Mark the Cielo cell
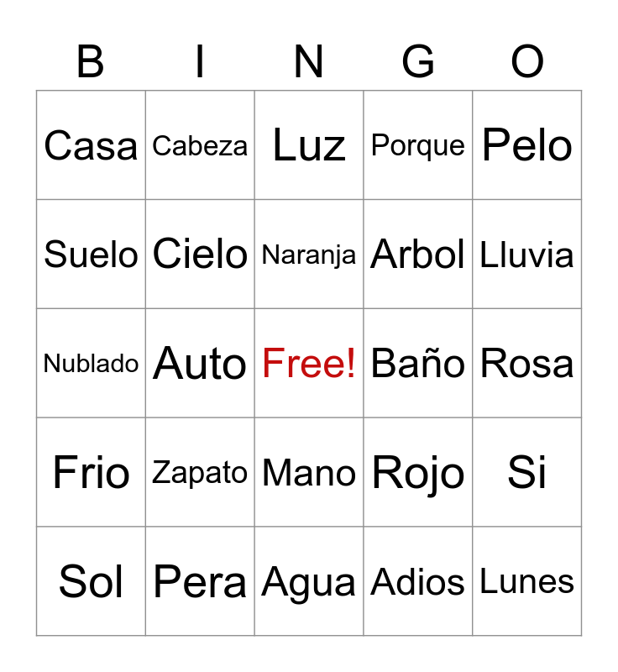The height and width of the screenshot is (672, 618). 200,254
